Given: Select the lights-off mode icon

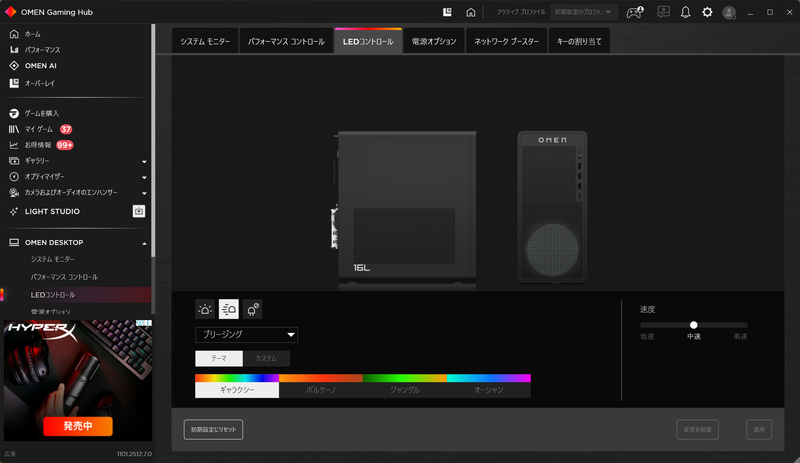Looking at the screenshot, I should (253, 309).
